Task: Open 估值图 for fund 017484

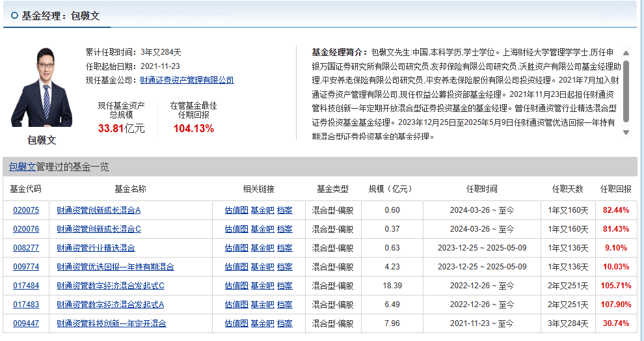Action: [237, 286]
